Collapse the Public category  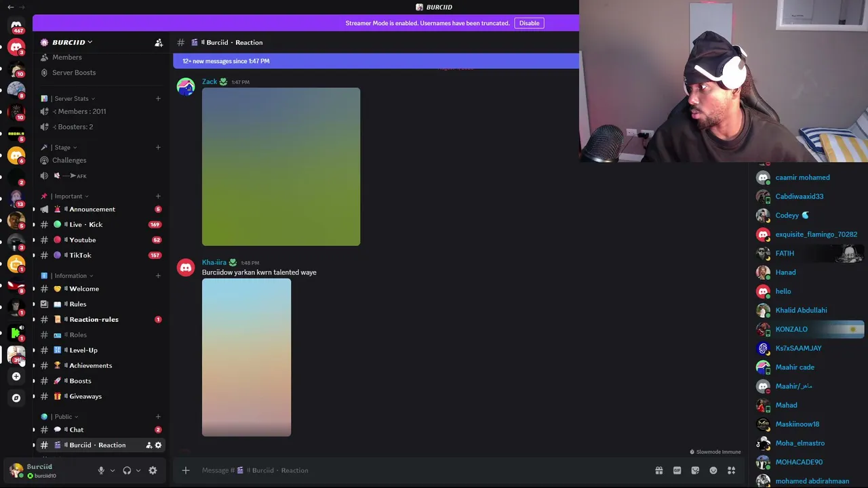point(60,416)
